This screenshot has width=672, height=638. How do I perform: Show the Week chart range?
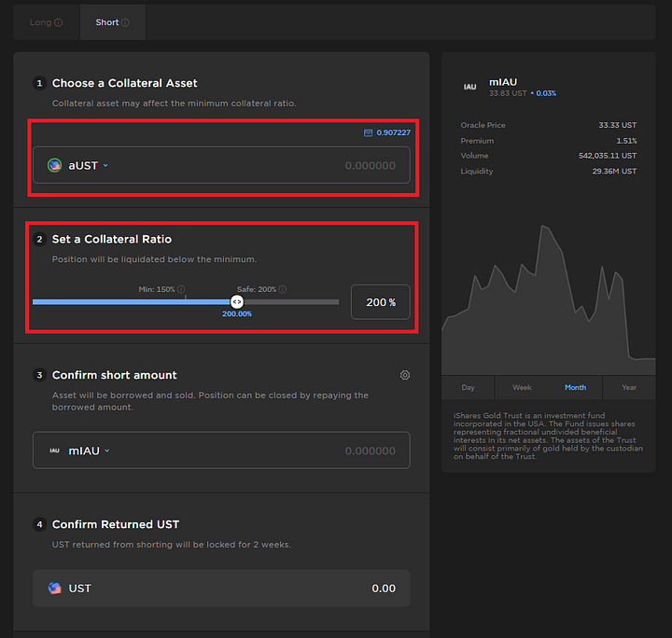pyautogui.click(x=522, y=387)
